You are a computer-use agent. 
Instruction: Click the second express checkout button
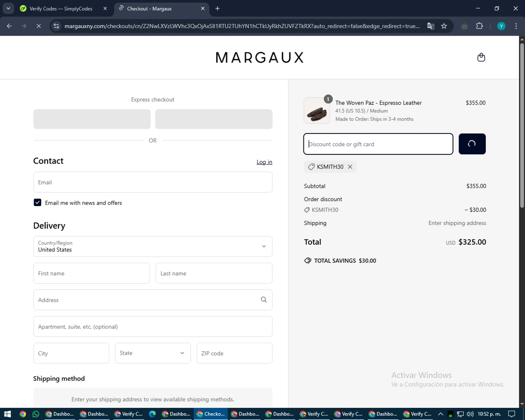pos(214,119)
